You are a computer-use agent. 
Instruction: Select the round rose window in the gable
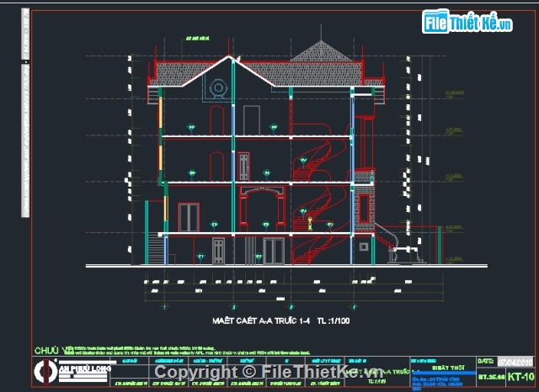(218, 87)
